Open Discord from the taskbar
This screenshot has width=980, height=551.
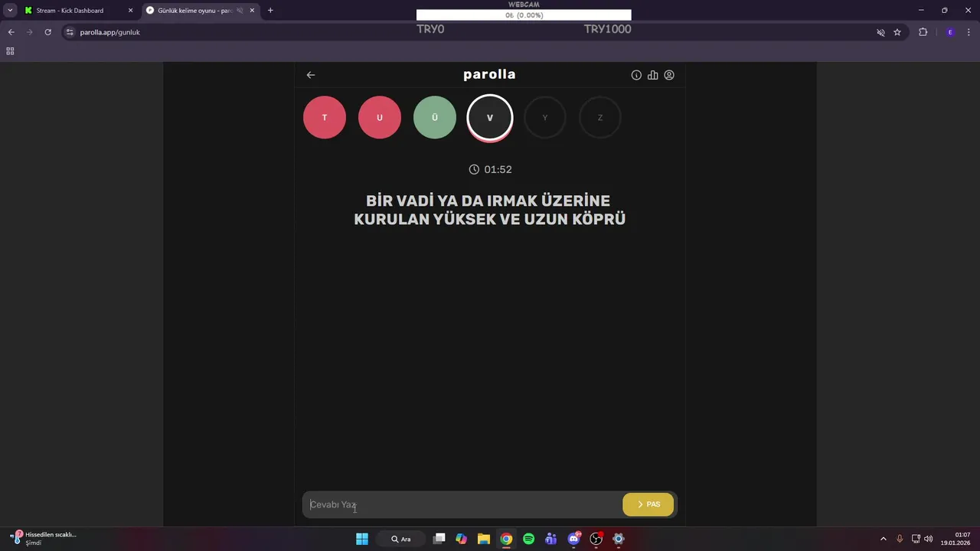[573, 539]
